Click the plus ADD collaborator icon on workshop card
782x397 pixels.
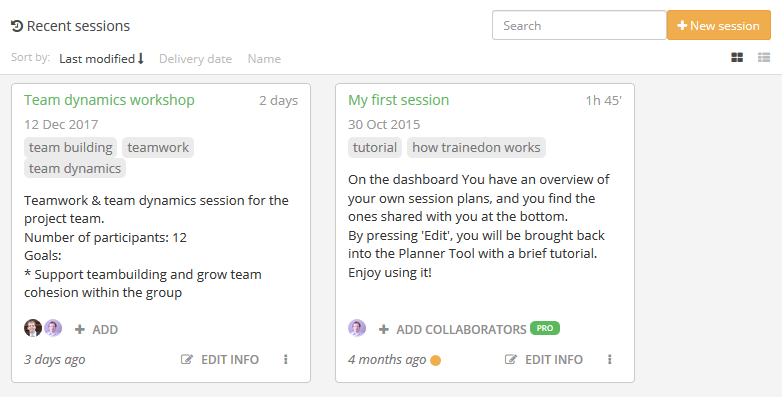79,329
